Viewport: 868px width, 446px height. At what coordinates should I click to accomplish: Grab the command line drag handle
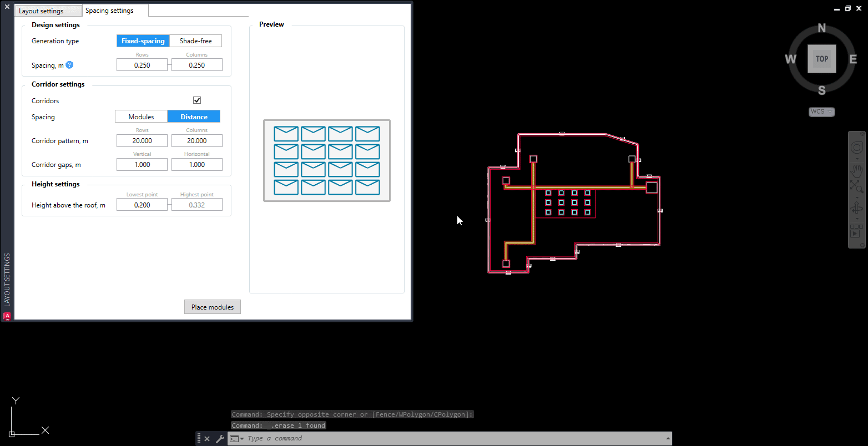pyautogui.click(x=199, y=439)
